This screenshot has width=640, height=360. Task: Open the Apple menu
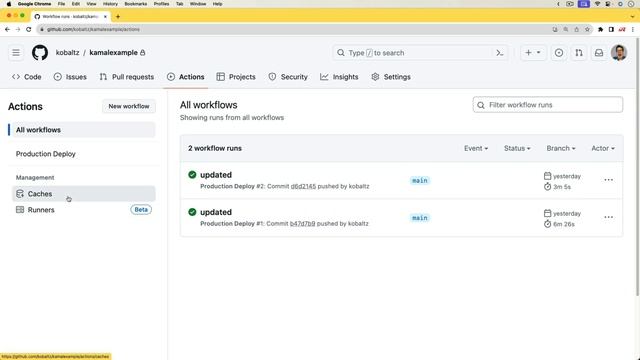tap(9, 4)
